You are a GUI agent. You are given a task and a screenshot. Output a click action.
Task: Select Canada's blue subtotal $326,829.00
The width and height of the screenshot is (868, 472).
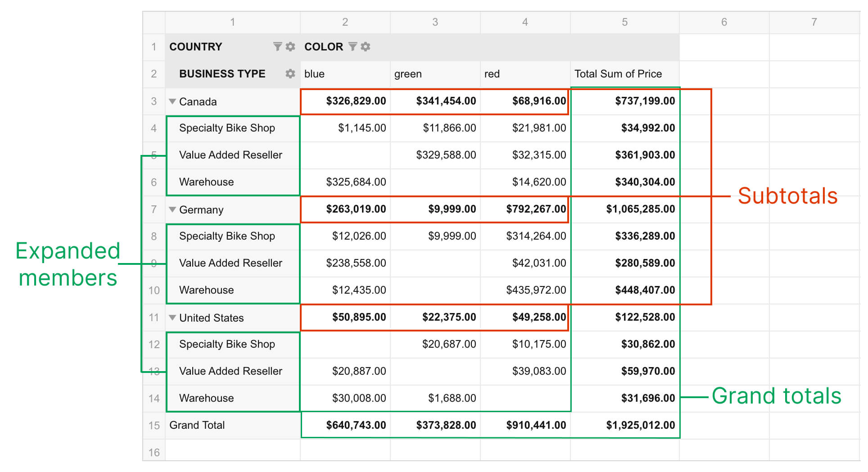pyautogui.click(x=356, y=101)
